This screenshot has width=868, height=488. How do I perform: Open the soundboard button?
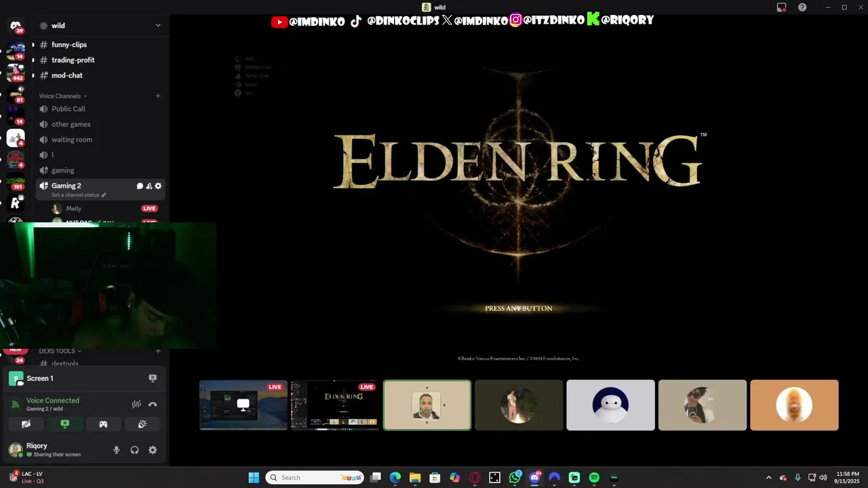142,424
